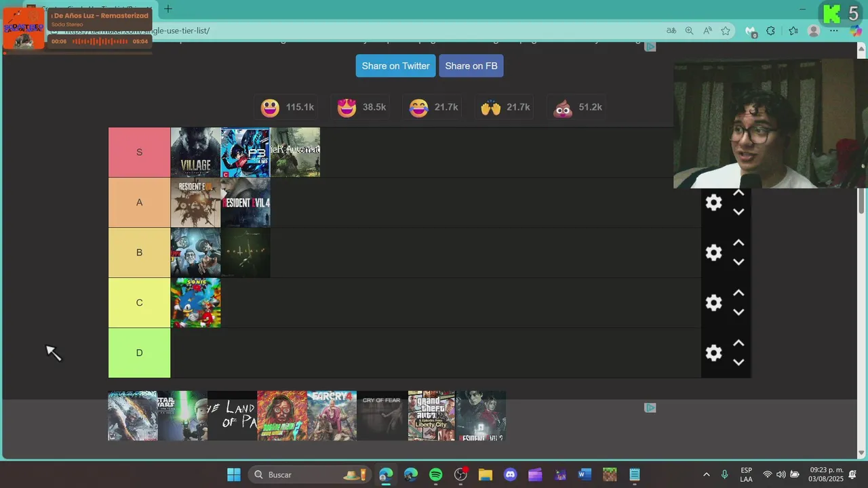
Task: Move tier B row up
Action: (x=738, y=243)
